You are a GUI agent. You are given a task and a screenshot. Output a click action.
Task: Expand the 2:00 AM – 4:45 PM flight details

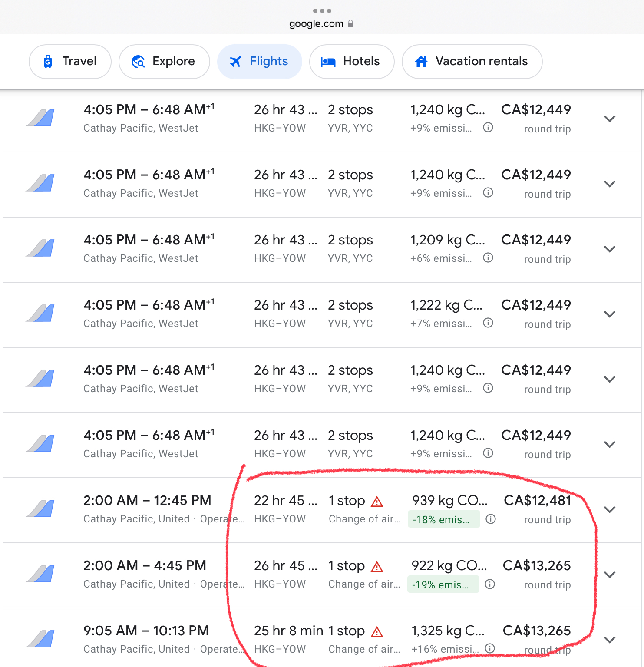tap(610, 575)
